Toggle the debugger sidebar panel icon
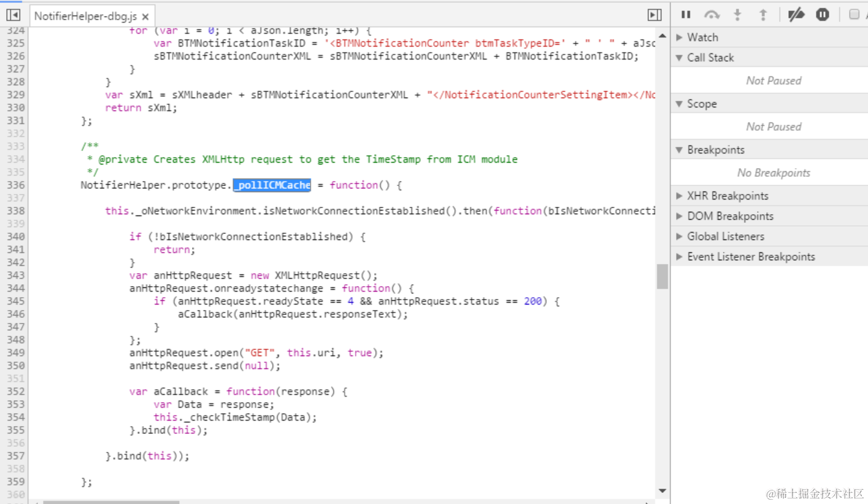This screenshot has width=868, height=504. pyautogui.click(x=655, y=15)
